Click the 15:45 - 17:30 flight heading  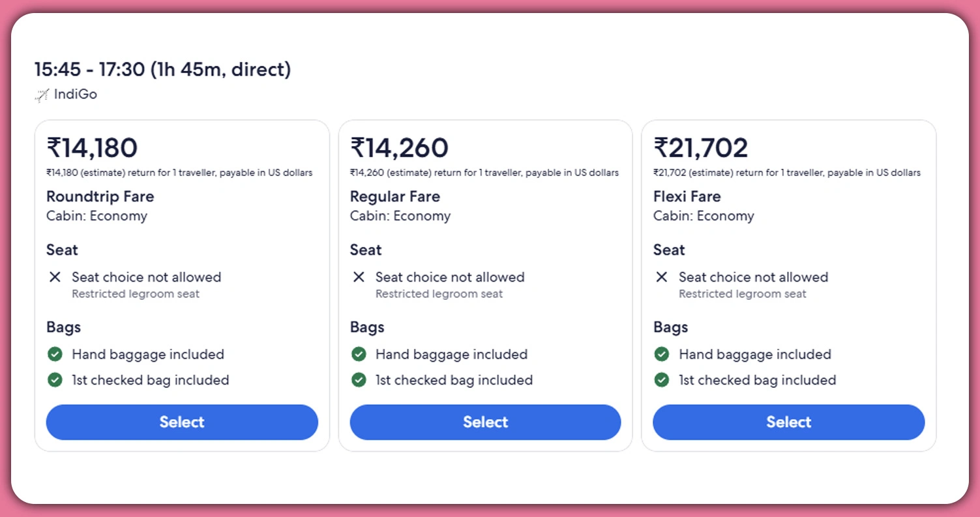(x=162, y=69)
